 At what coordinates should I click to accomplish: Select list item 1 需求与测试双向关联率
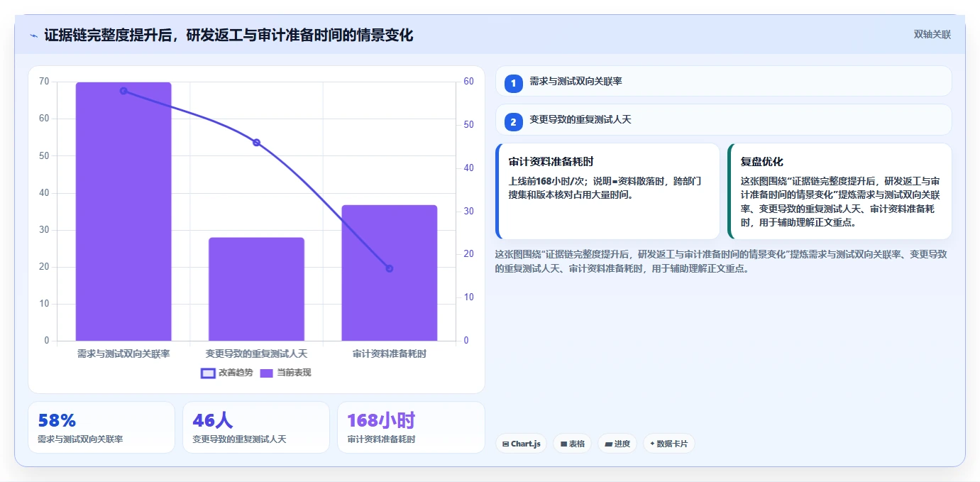pyautogui.click(x=724, y=82)
